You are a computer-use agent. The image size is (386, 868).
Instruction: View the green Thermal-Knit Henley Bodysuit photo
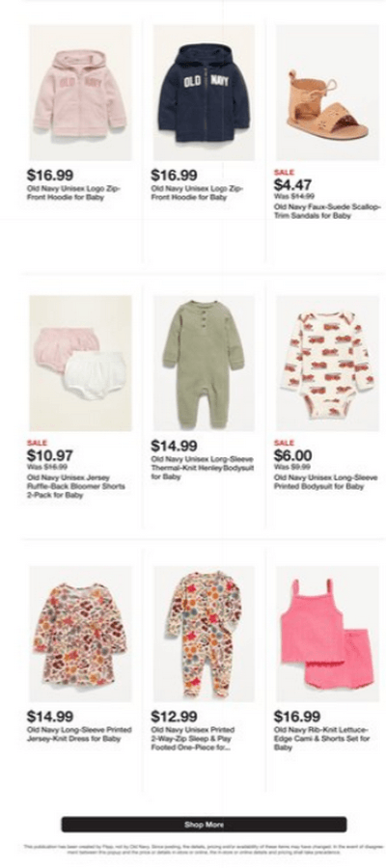204,364
